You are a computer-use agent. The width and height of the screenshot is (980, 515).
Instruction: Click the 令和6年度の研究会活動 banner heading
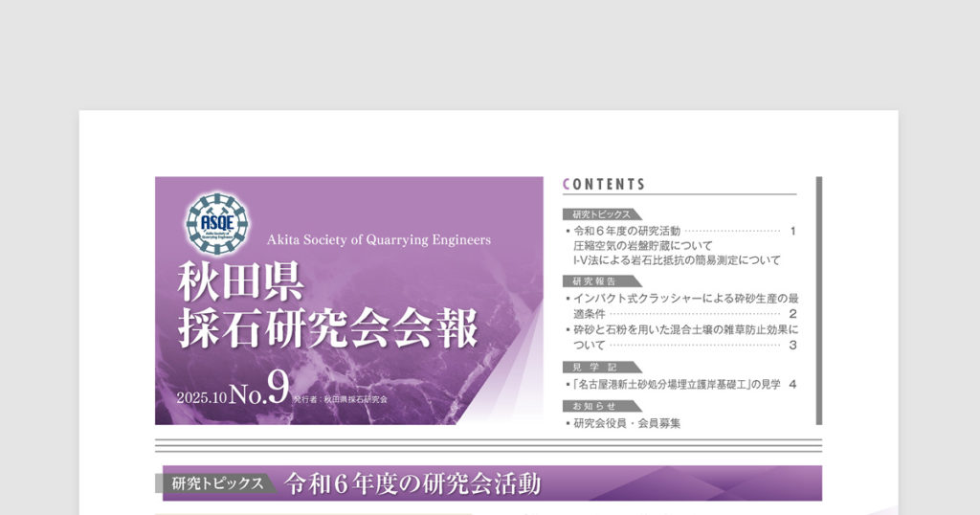pos(412,483)
